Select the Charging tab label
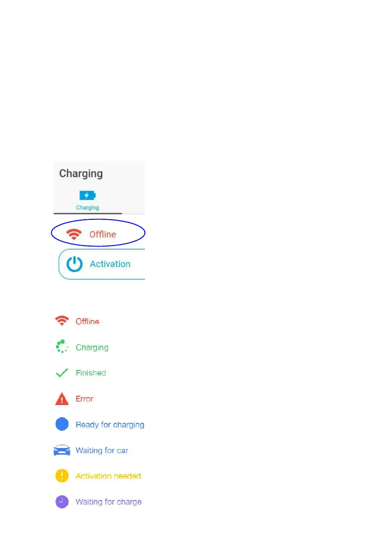 click(x=88, y=208)
